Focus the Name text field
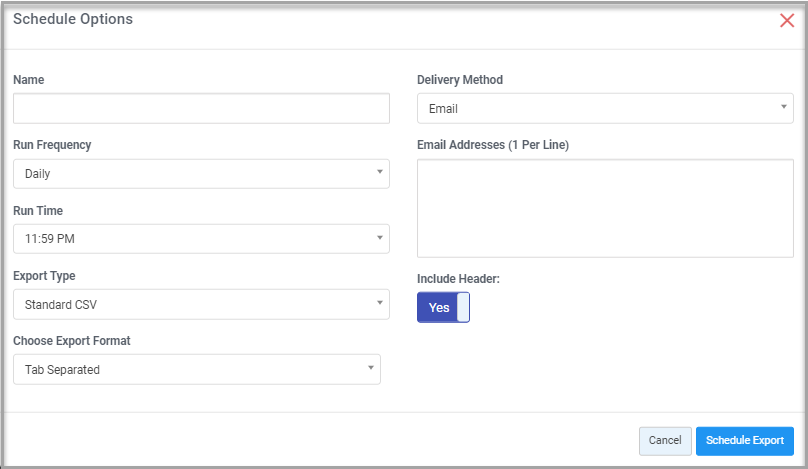 pos(201,108)
